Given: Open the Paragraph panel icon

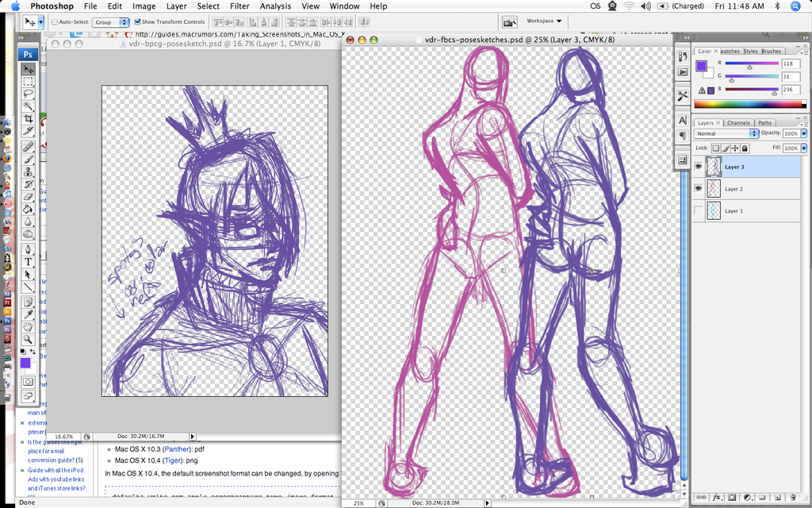Looking at the screenshot, I should 683,135.
